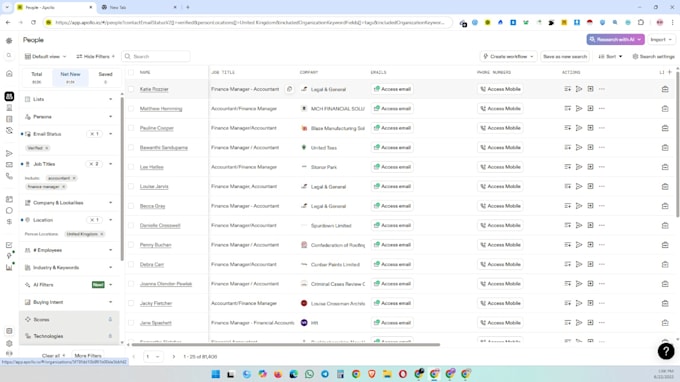The width and height of the screenshot is (680, 382).
Task: Click the Home icon in left sidebar
Action: coord(9,74)
